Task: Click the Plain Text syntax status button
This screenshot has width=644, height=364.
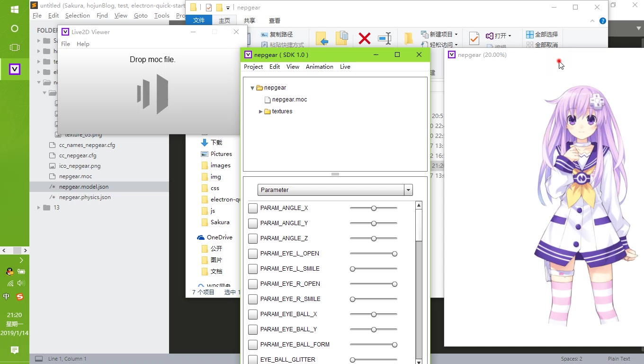Action: coord(619,359)
